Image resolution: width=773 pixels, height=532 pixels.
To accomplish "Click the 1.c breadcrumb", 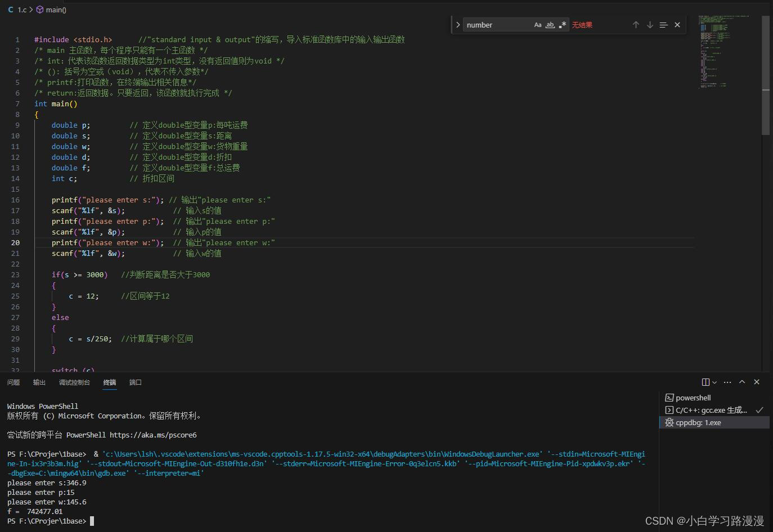I will click(17, 10).
